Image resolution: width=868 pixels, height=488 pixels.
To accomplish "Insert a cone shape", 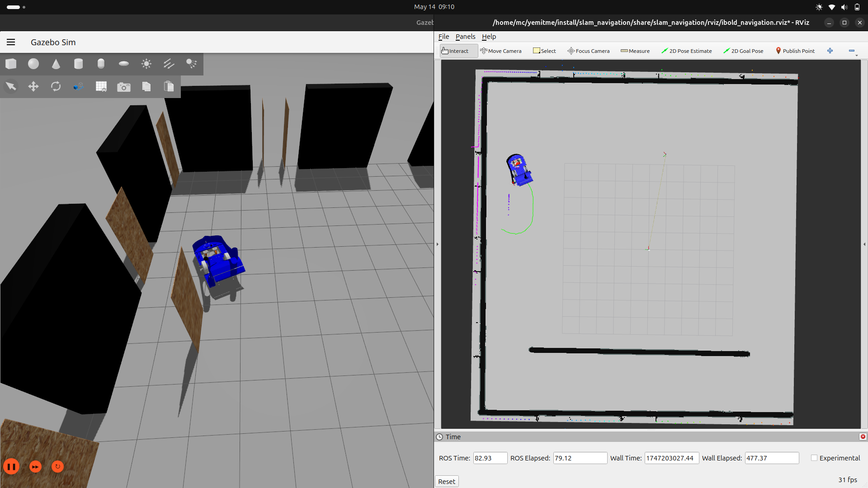I will click(56, 64).
